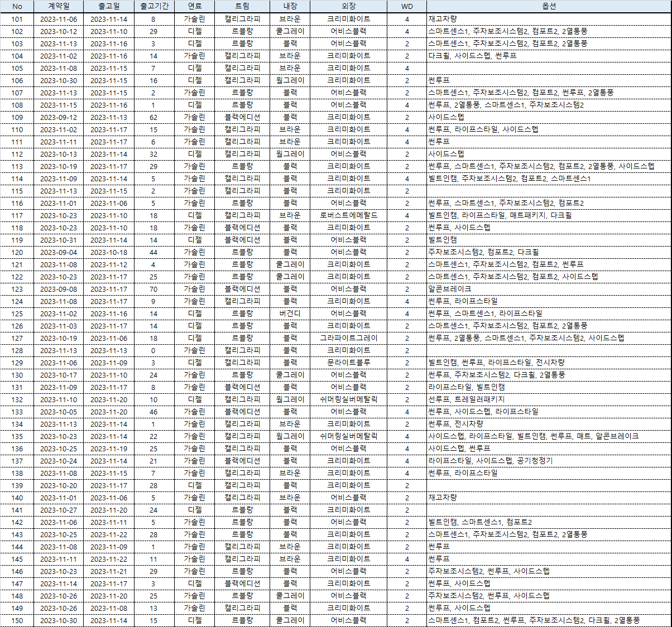Click the delivery period value '70'
Viewport: 672px width, 627px height.
(153, 289)
